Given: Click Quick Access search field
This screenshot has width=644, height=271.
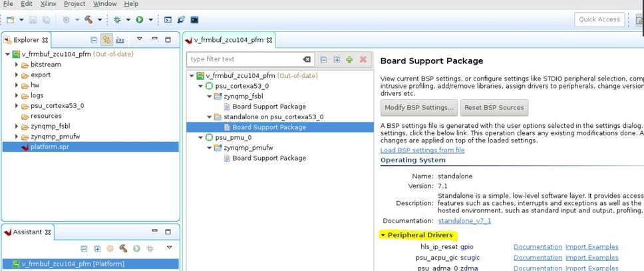Looking at the screenshot, I should pos(599,19).
